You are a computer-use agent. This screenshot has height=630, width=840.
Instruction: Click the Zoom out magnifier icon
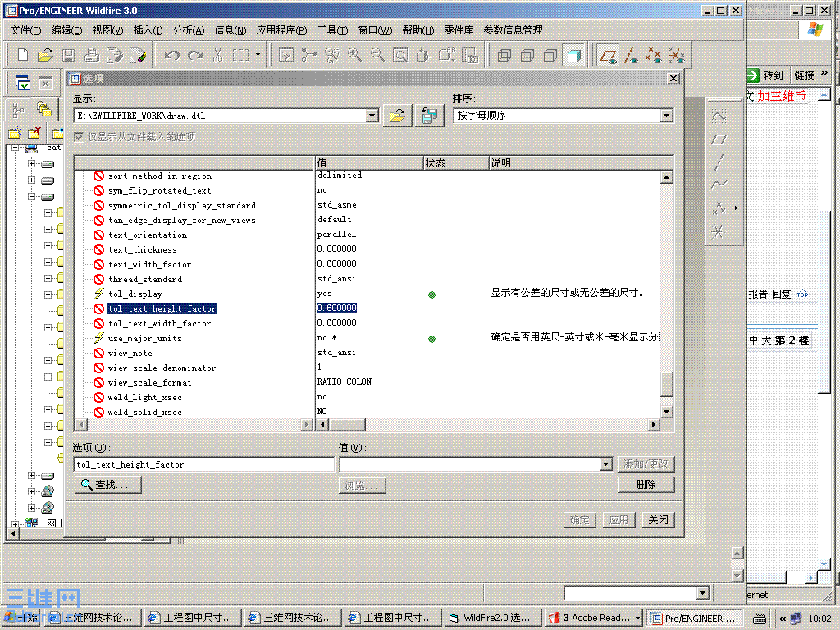tap(377, 55)
